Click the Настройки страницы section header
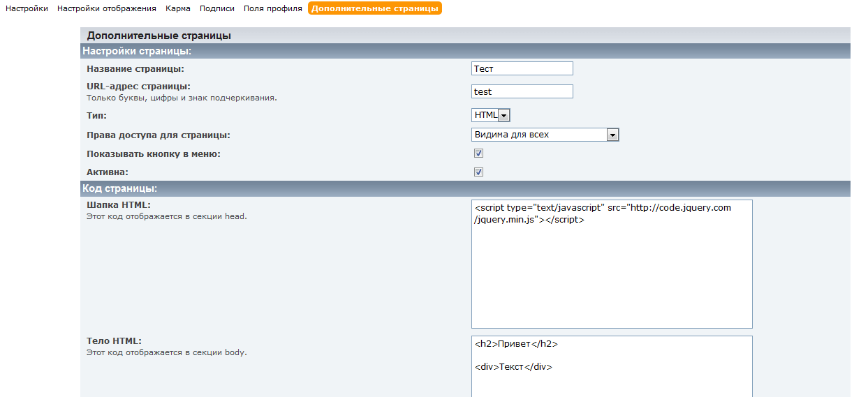868x397 pixels. click(x=137, y=51)
